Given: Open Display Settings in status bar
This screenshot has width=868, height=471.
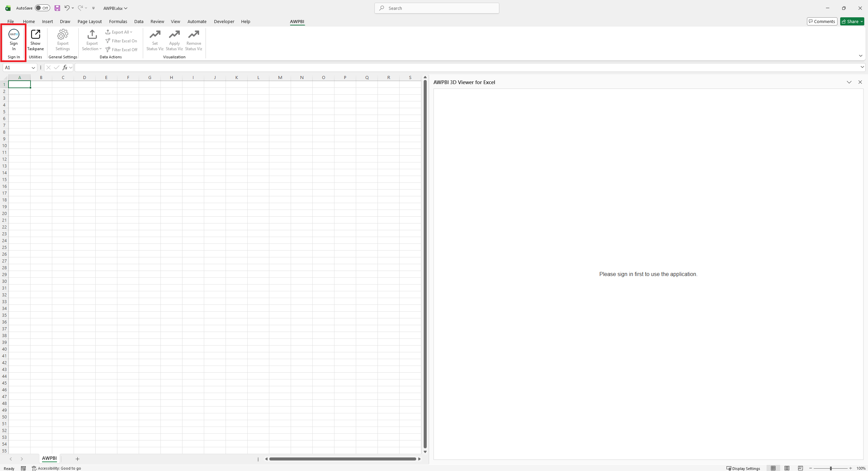Looking at the screenshot, I should pyautogui.click(x=743, y=468).
